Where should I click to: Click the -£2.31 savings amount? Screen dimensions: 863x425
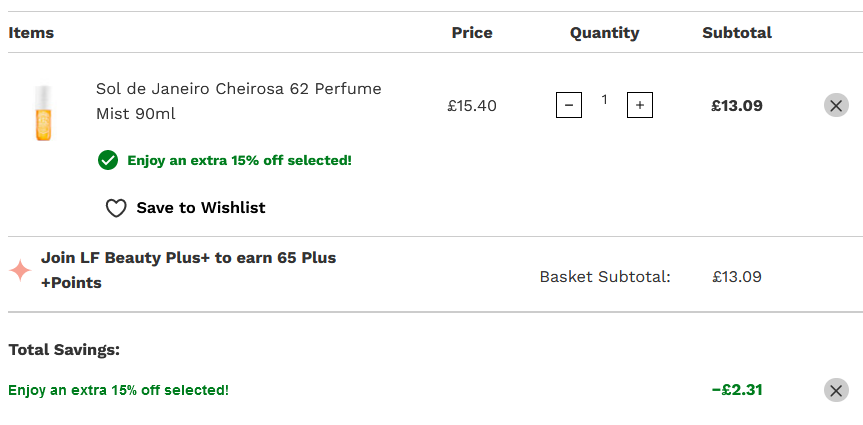737,390
